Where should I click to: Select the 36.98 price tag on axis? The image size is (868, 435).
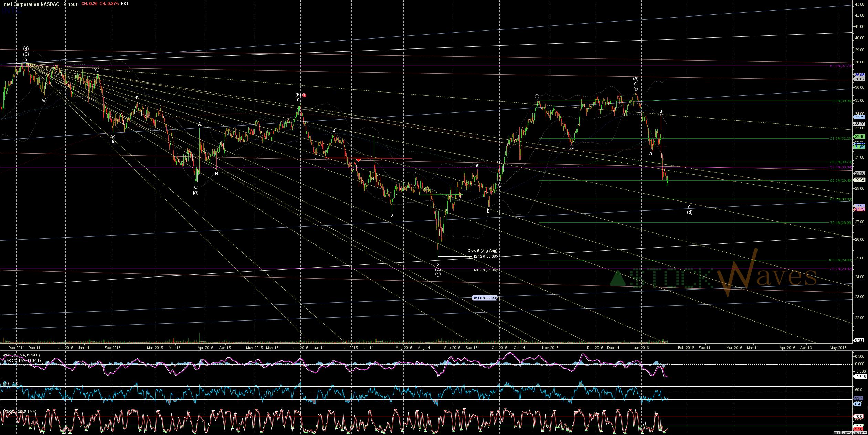(x=859, y=75)
